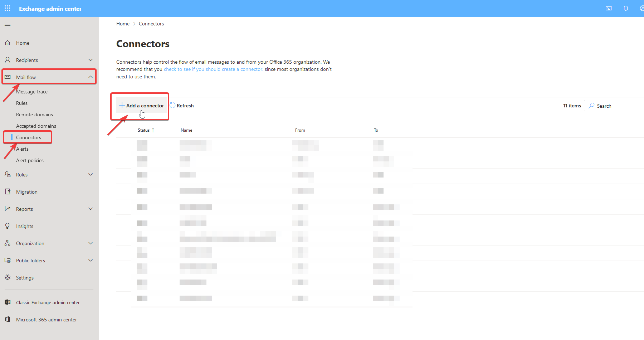
Task: Open Classic Exchange admin center
Action: click(48, 302)
